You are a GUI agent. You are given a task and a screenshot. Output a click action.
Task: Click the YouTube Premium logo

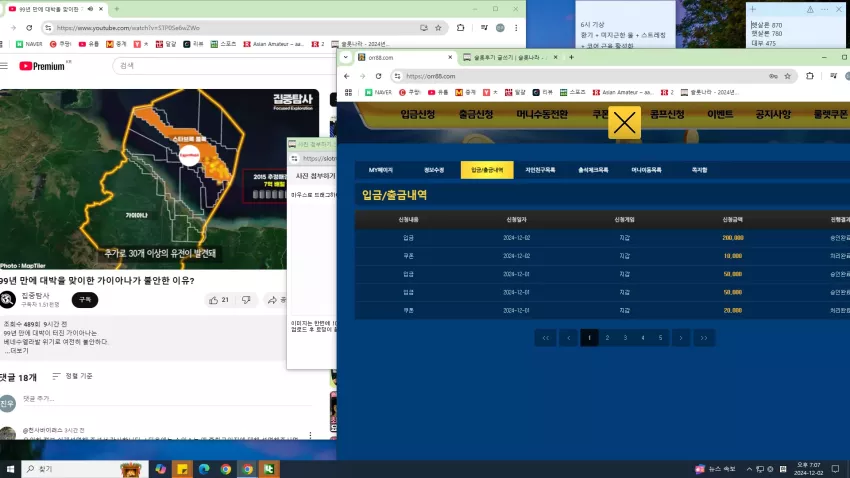tap(42, 66)
